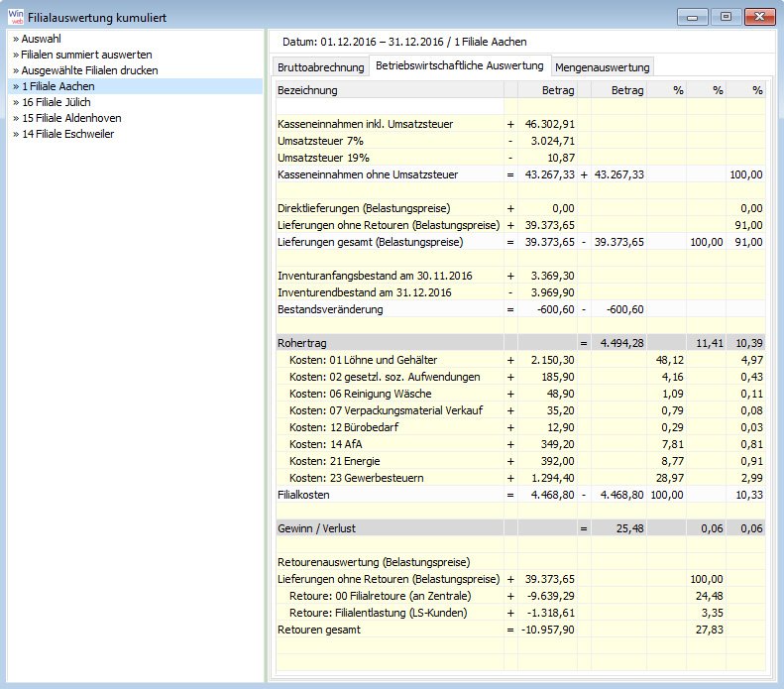Image resolution: width=784 pixels, height=689 pixels.
Task: Click the WinWeb application icon in title bar
Action: (16, 16)
